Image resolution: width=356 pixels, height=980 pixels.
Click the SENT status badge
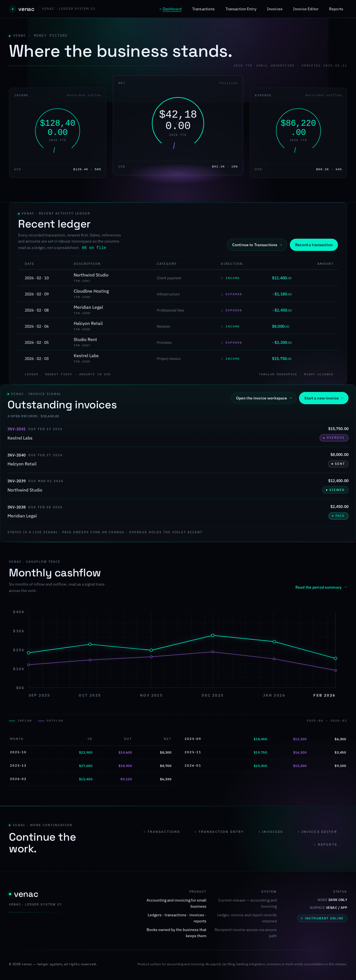click(338, 464)
